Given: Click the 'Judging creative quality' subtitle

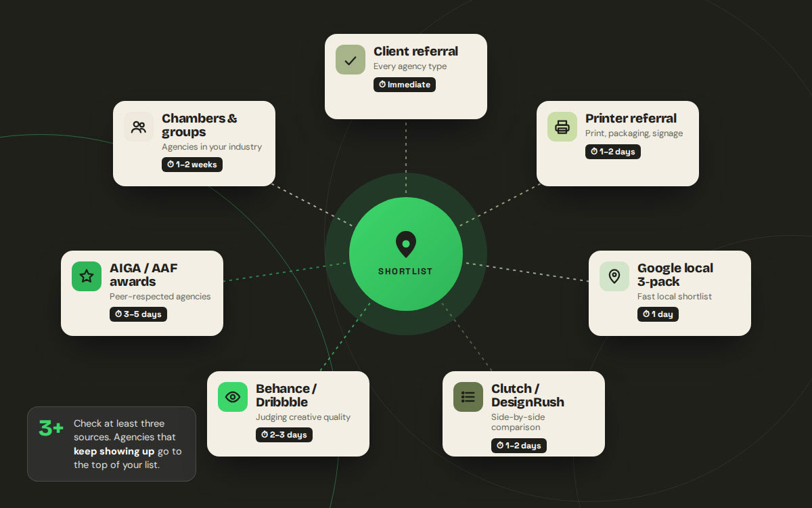Looking at the screenshot, I should (303, 417).
